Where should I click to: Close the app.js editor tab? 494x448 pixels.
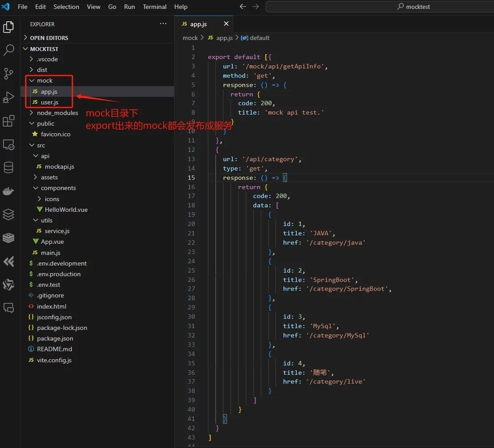226,24
